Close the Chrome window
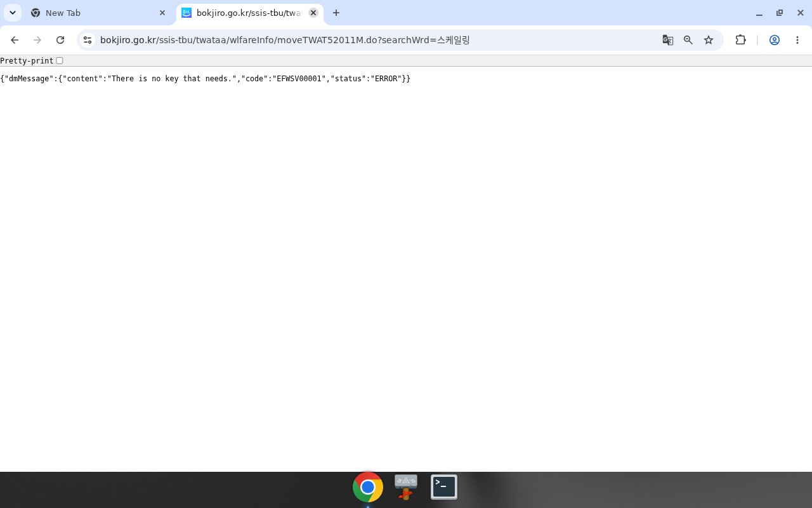The height and width of the screenshot is (508, 812). 800,13
